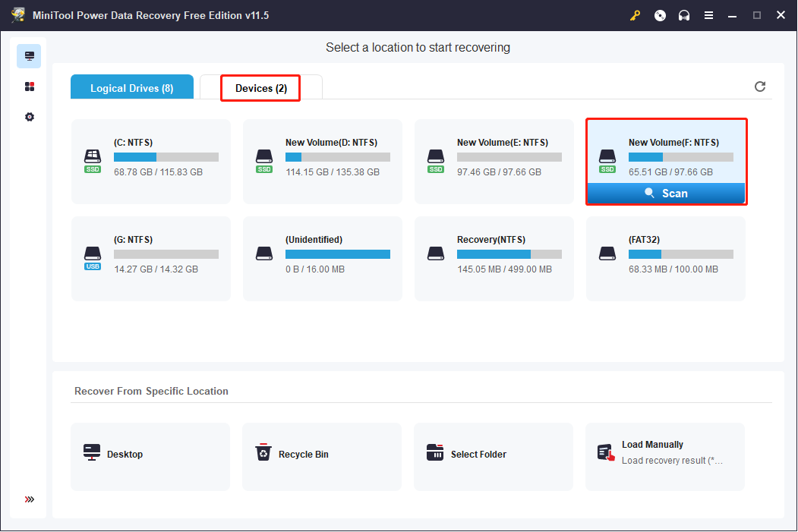Open support via the headphones icon

[x=684, y=15]
